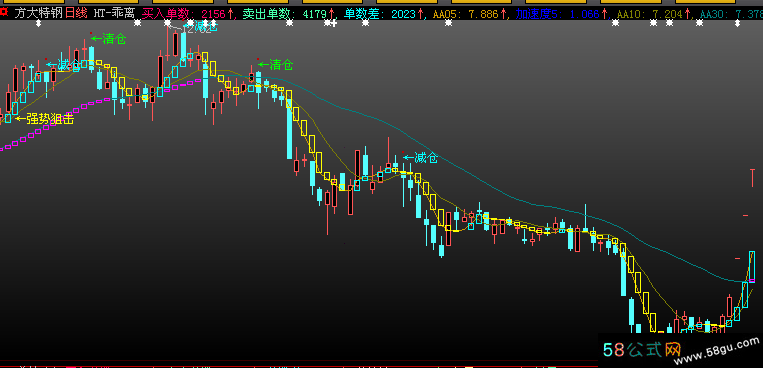Image resolution: width=763 pixels, height=368 pixels.
Task: Select the diamond marker beneath AA30 readout
Action: (737, 23)
